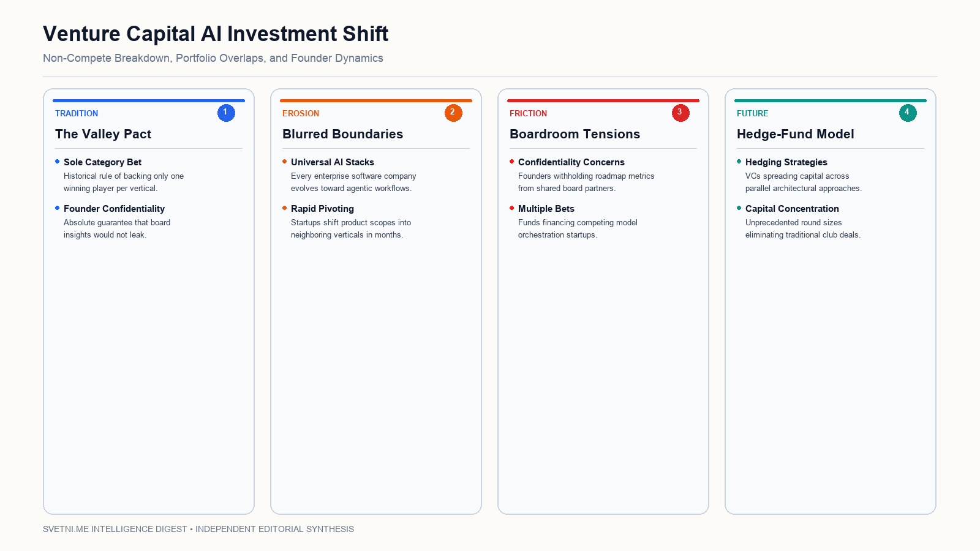Click 'Founder Confidentiality' bullet title
Screen dimensions: 980x551
[114, 209]
